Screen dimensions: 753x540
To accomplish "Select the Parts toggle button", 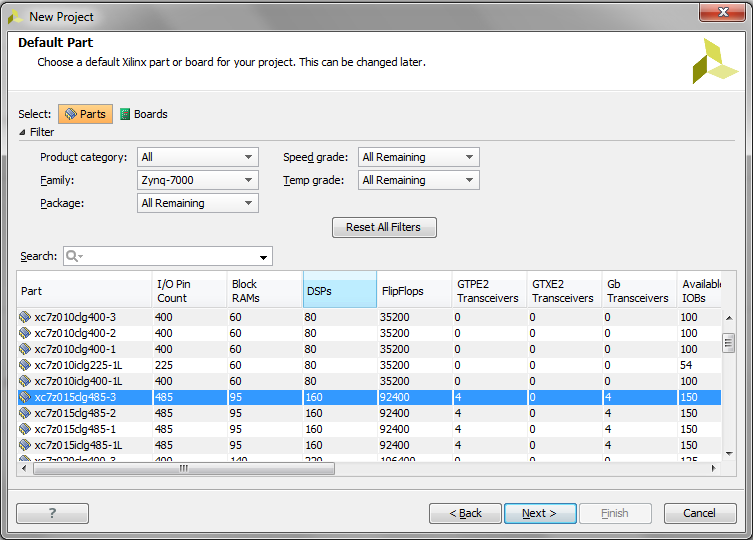I will click(85, 114).
